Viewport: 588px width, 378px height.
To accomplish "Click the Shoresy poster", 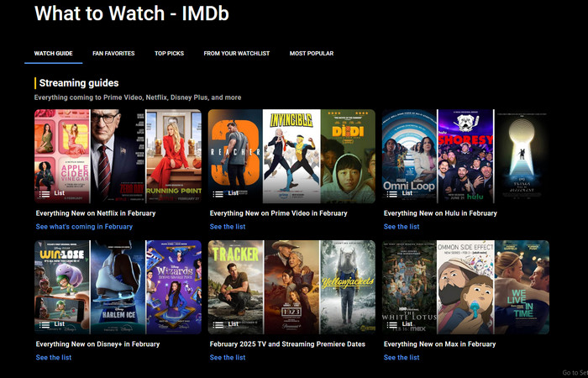I will [466, 156].
